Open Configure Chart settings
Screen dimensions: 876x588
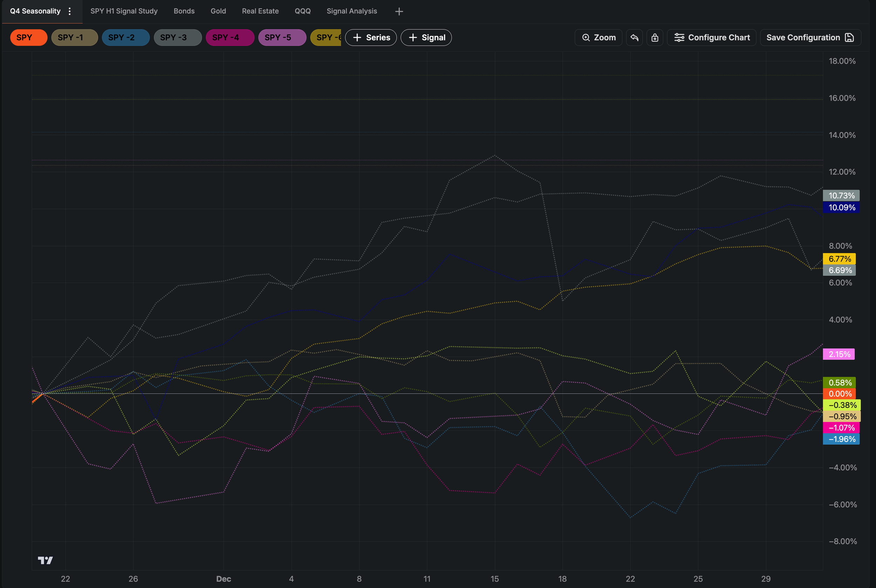coord(711,37)
